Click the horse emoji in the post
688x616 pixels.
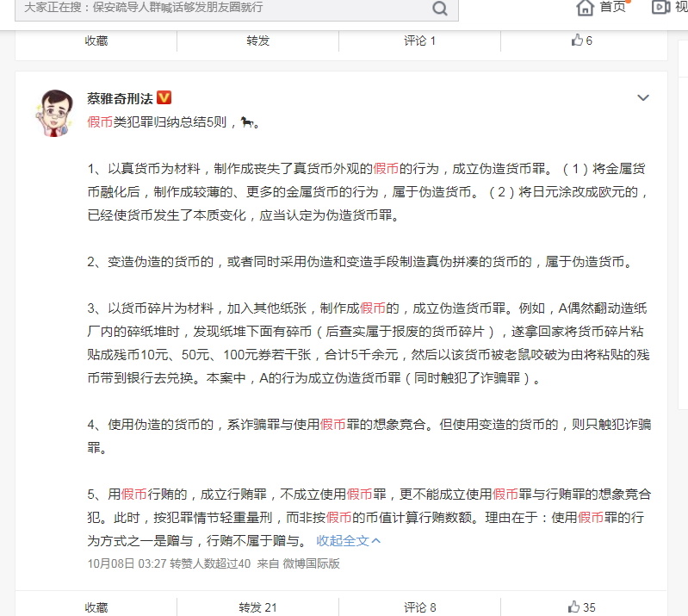(x=246, y=122)
